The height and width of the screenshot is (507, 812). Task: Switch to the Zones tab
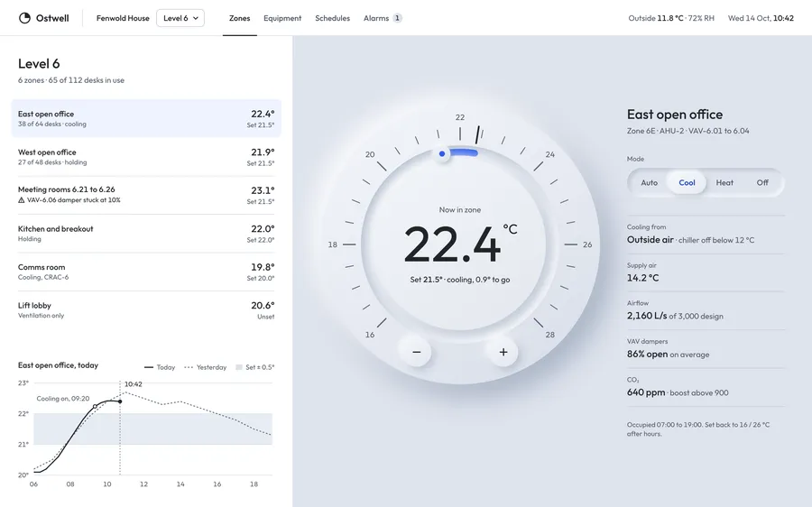(x=240, y=18)
